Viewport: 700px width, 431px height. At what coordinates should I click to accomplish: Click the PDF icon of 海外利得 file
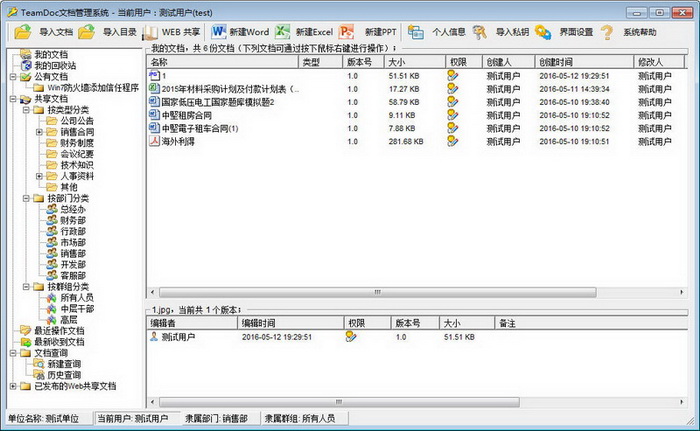coord(154,141)
